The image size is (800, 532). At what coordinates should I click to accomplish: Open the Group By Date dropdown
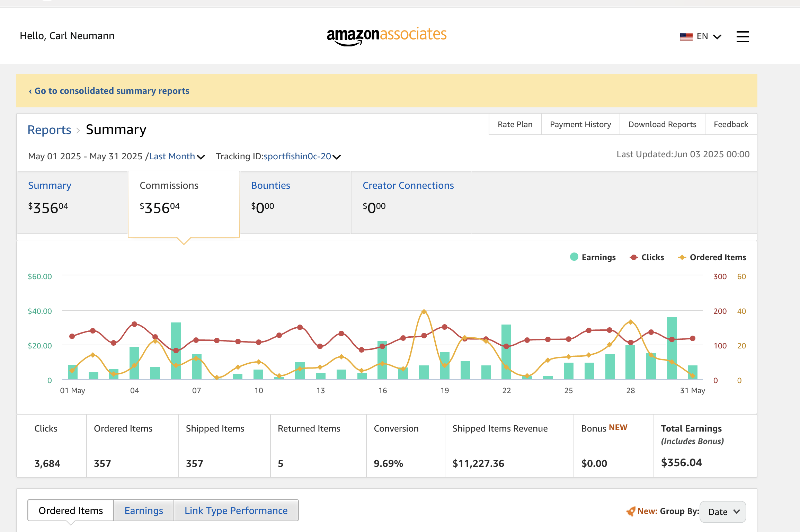click(723, 512)
